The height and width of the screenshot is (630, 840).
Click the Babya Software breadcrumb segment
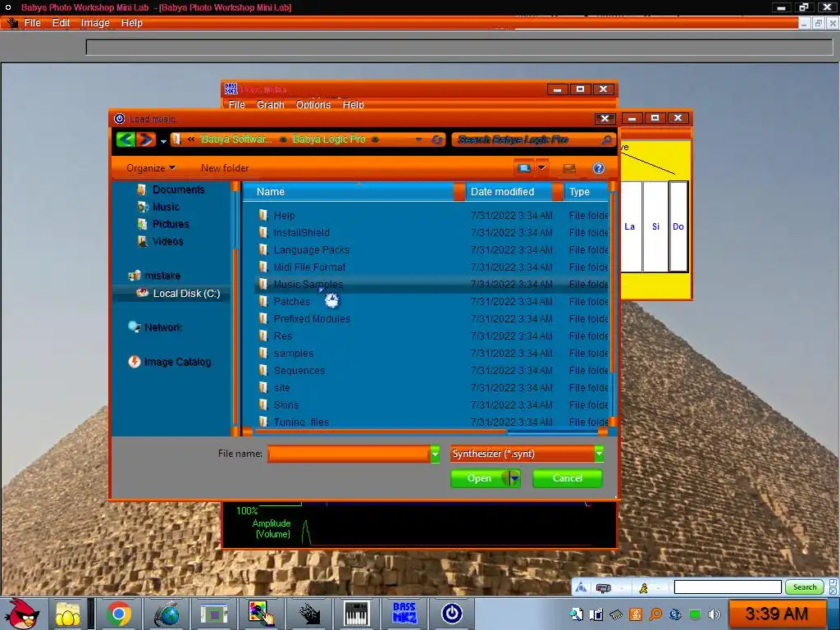pos(236,139)
